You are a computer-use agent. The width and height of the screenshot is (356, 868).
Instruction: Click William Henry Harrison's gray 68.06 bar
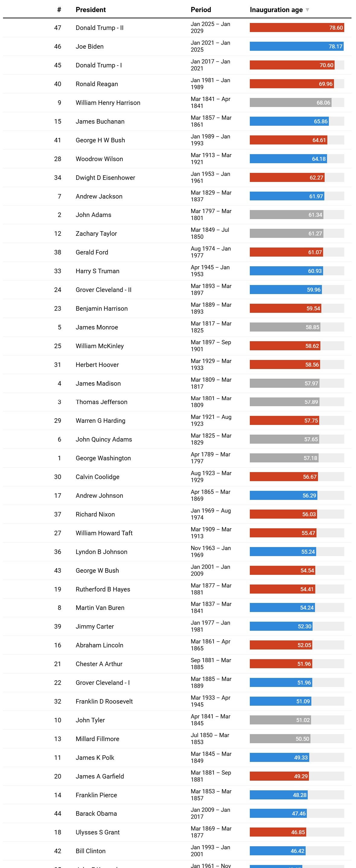tap(291, 103)
